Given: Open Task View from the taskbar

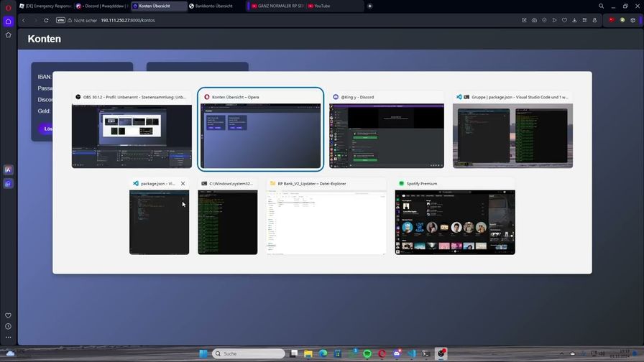Looking at the screenshot, I should tap(294, 353).
